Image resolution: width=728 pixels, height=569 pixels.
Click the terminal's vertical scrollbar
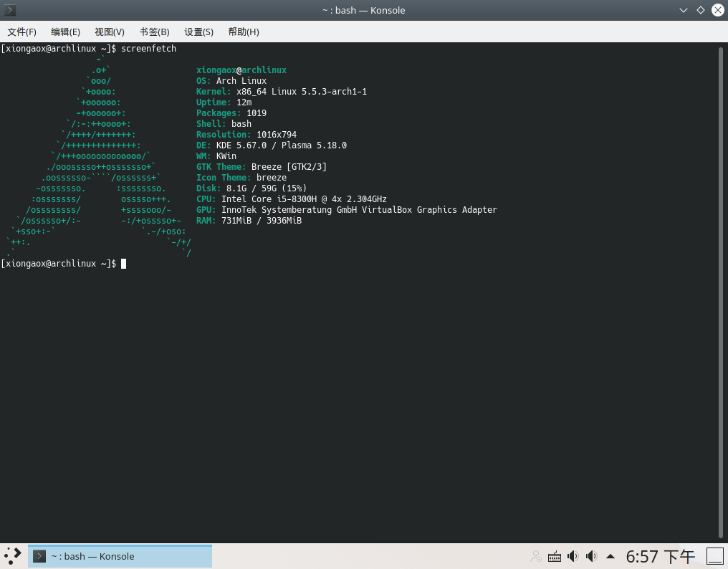coord(721,292)
